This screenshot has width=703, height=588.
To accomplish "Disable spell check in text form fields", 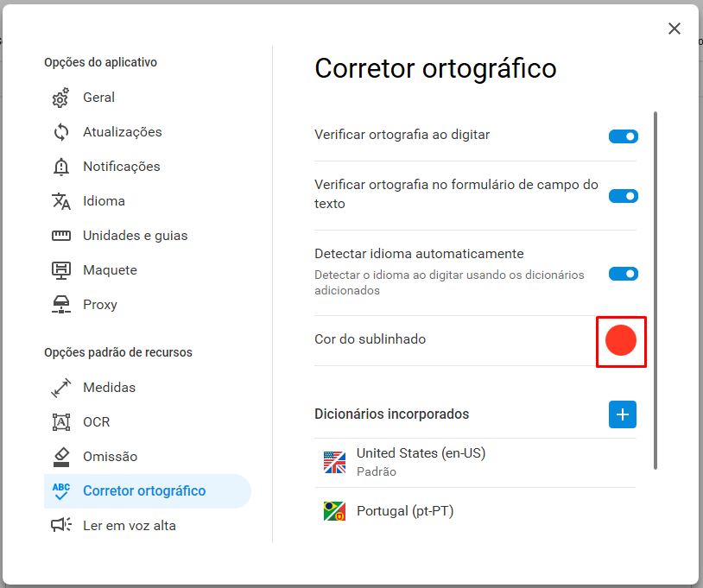I will click(624, 196).
